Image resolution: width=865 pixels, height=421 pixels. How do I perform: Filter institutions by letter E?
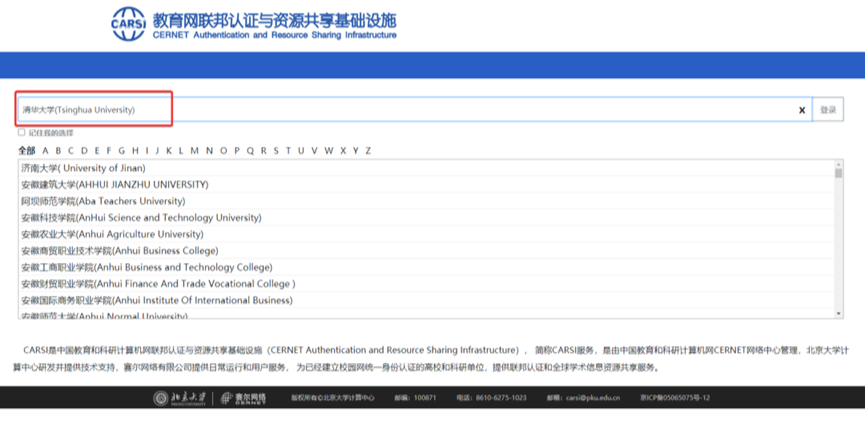coord(97,151)
